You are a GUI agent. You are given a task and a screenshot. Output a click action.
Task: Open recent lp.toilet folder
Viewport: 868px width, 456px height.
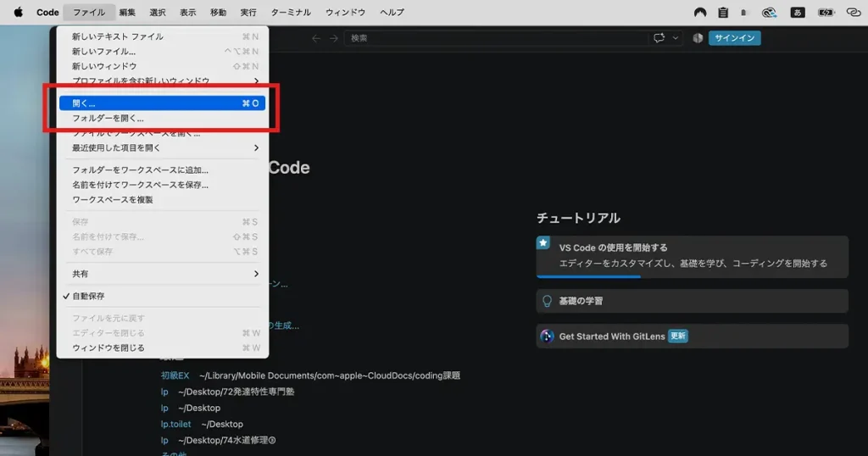(176, 424)
